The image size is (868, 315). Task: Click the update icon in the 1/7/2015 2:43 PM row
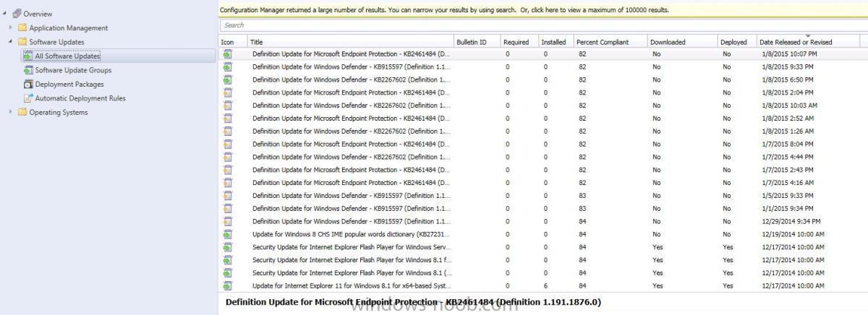pos(228,170)
